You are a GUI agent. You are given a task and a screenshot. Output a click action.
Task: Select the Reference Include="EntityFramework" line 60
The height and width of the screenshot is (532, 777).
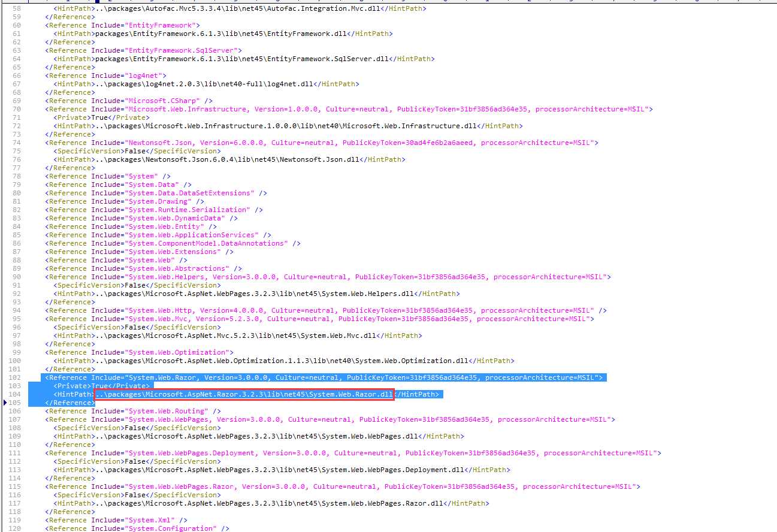point(122,25)
